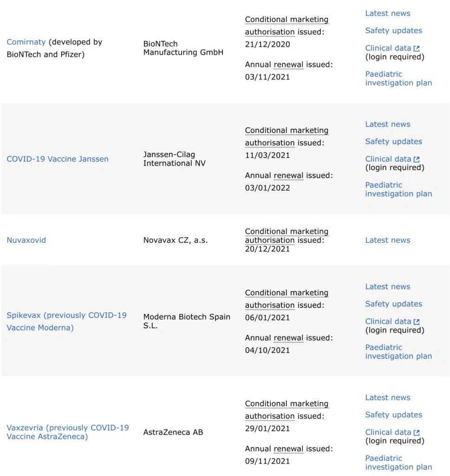View Latest news for Nuvaxovid
The width and height of the screenshot is (450, 476).
[388, 240]
